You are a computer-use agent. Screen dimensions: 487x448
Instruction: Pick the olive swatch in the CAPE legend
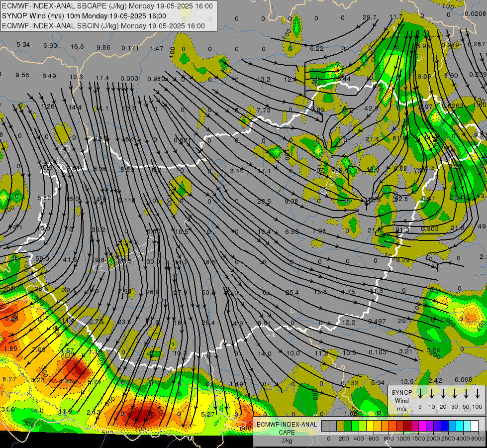pyautogui.click(x=340, y=426)
